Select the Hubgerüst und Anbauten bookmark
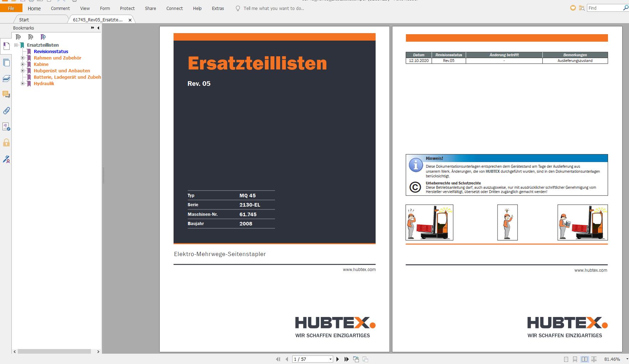The width and height of the screenshot is (629, 364). (62, 71)
